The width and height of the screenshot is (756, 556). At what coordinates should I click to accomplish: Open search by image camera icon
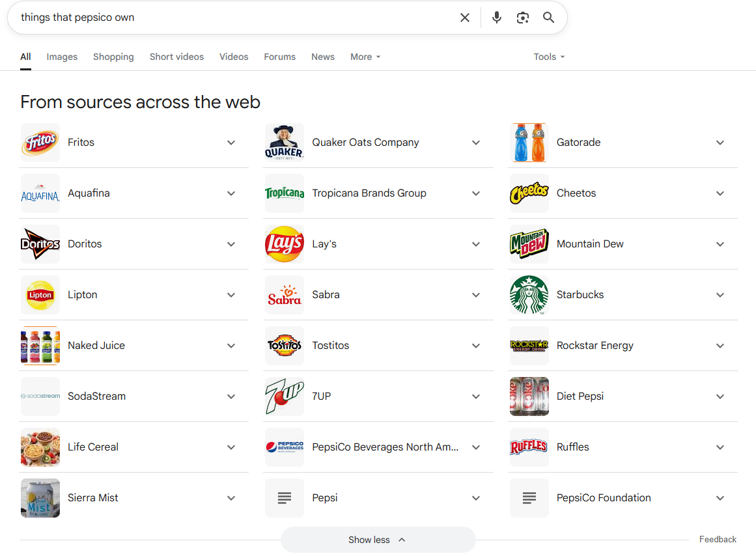click(x=523, y=18)
